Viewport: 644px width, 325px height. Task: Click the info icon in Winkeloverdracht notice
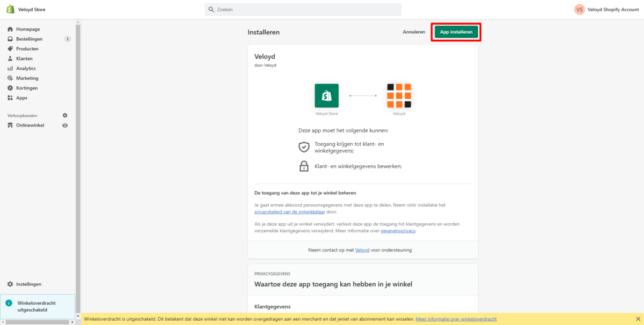click(x=9, y=303)
